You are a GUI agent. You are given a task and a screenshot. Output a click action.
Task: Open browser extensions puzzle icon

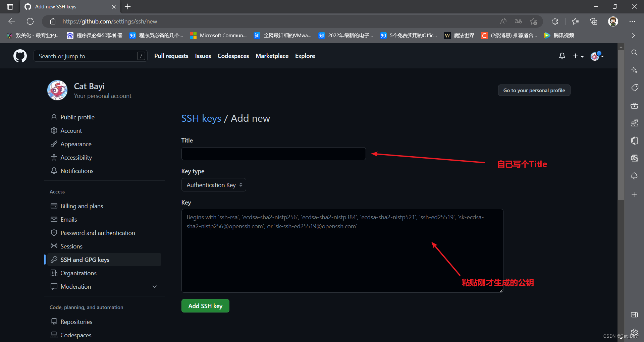[x=555, y=21]
